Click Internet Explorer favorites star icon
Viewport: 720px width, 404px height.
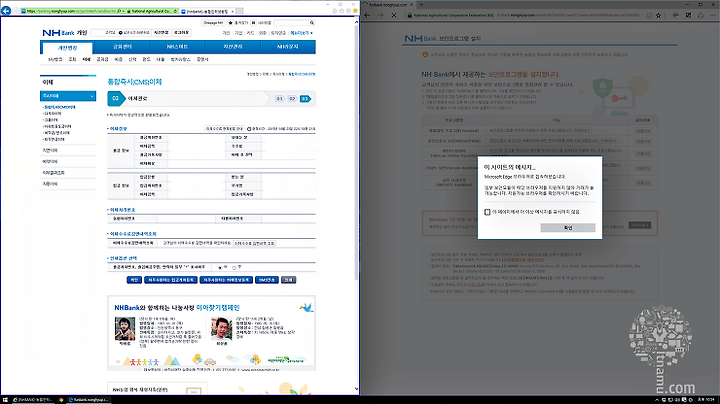(342, 11)
